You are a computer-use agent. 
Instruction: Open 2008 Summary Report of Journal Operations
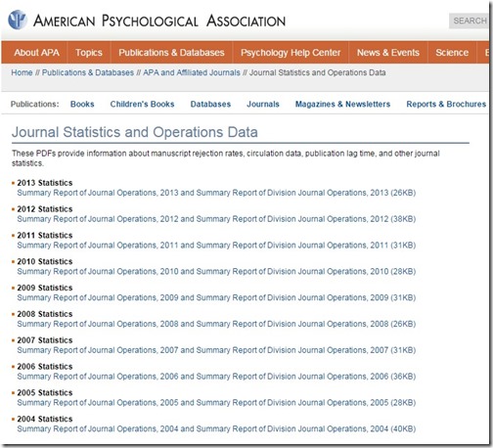(216, 324)
